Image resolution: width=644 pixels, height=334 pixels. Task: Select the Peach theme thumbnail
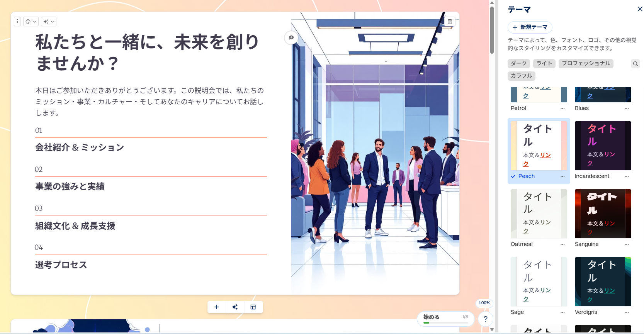tap(539, 146)
